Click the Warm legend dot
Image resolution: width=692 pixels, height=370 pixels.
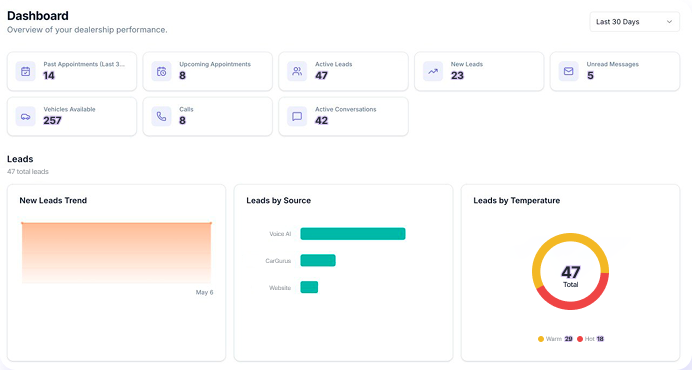click(541, 339)
